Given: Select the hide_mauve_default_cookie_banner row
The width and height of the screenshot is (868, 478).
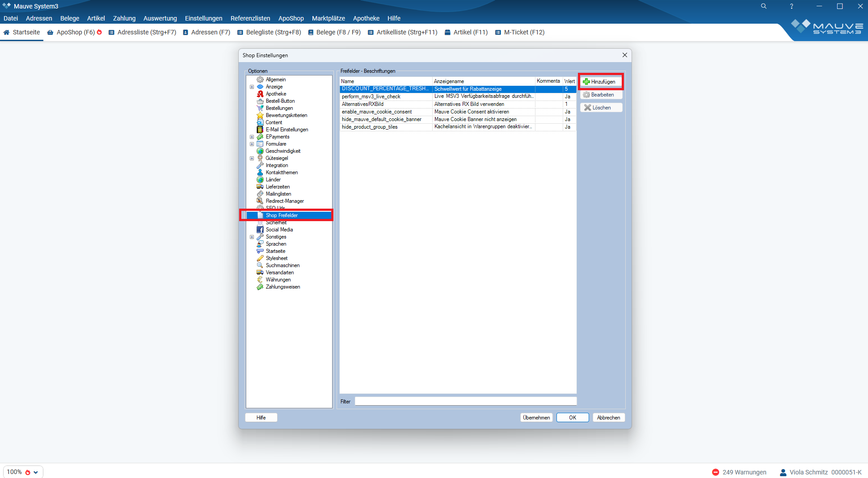Looking at the screenshot, I should coord(458,119).
